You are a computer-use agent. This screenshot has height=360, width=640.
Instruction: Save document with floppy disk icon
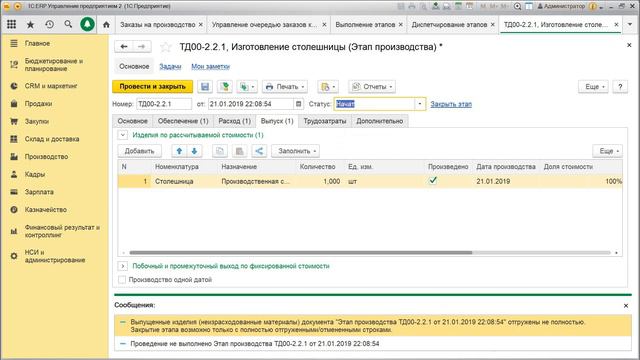click(205, 87)
